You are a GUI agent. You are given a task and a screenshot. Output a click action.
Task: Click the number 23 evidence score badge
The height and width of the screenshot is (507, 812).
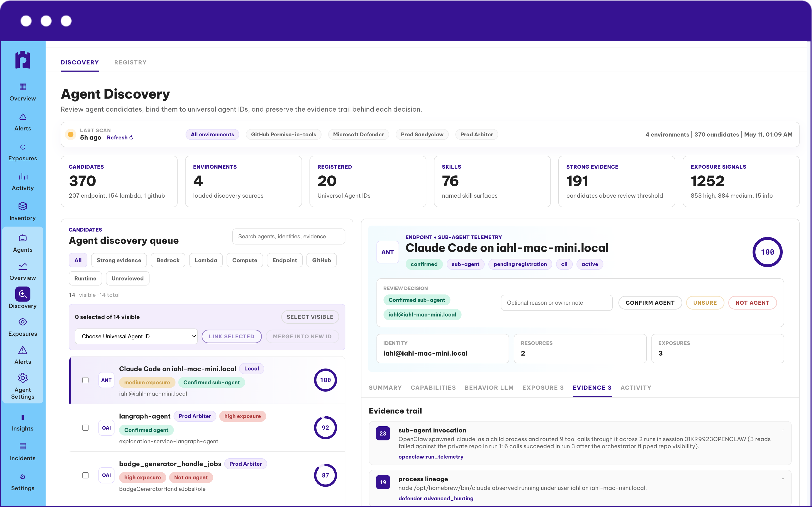[x=383, y=434]
